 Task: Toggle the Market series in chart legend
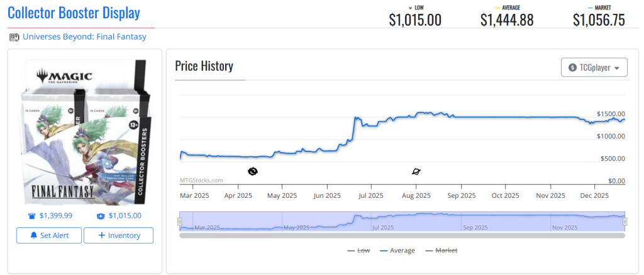click(441, 251)
